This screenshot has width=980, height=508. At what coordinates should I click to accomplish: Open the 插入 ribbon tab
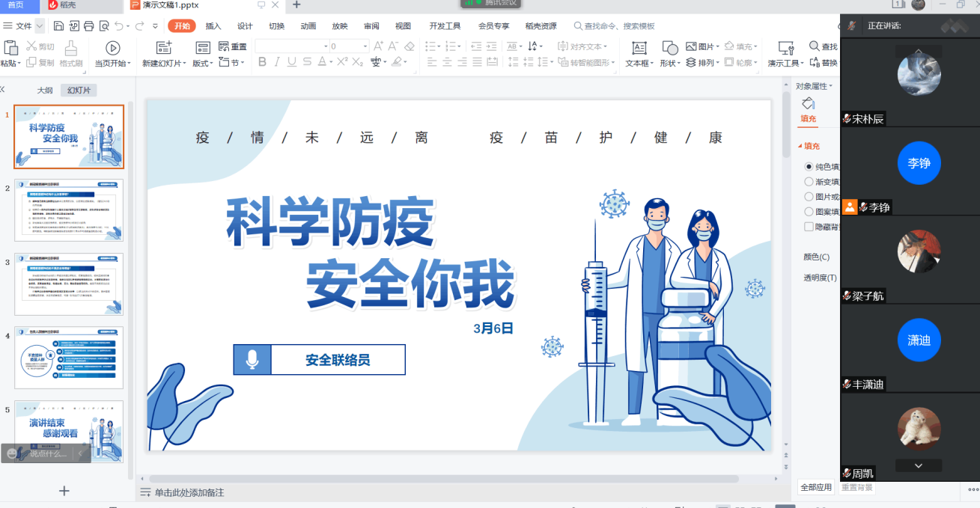tap(213, 26)
